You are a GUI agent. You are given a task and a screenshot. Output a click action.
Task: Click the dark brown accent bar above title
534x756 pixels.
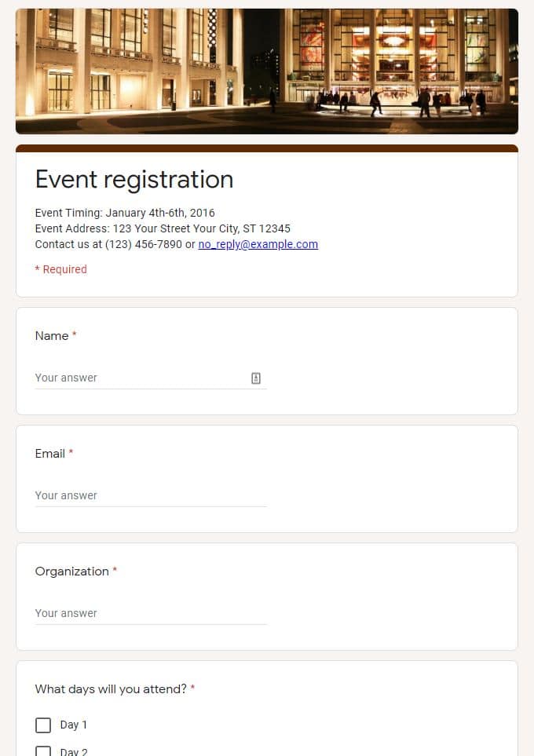coord(267,148)
